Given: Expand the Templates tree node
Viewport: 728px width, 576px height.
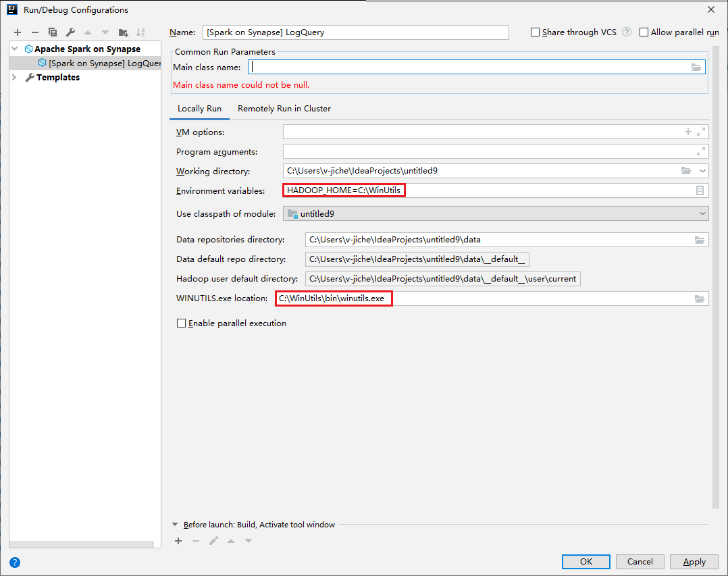Looking at the screenshot, I should pyautogui.click(x=14, y=77).
